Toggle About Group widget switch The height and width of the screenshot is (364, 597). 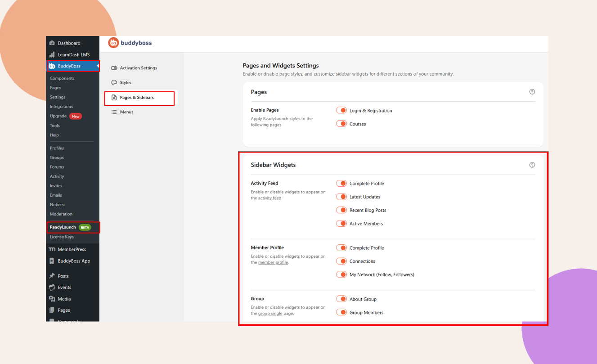click(x=341, y=299)
